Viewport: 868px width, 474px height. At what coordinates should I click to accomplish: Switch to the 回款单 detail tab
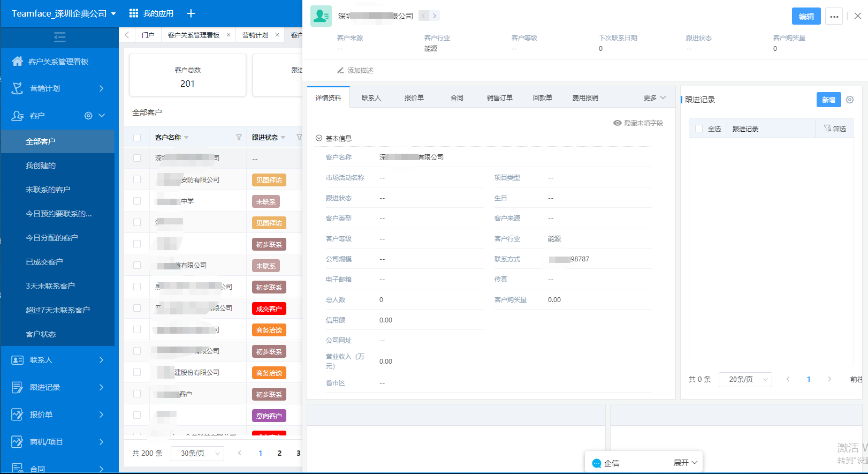pos(543,97)
